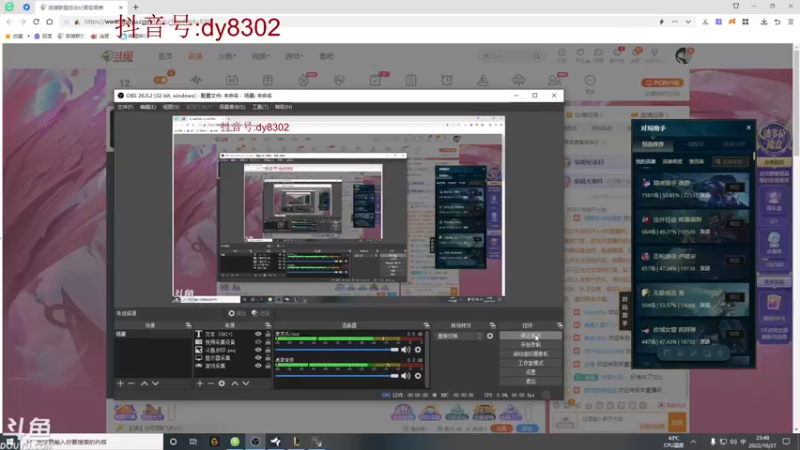
Task: Add a new scene with plus icon
Action: [120, 383]
